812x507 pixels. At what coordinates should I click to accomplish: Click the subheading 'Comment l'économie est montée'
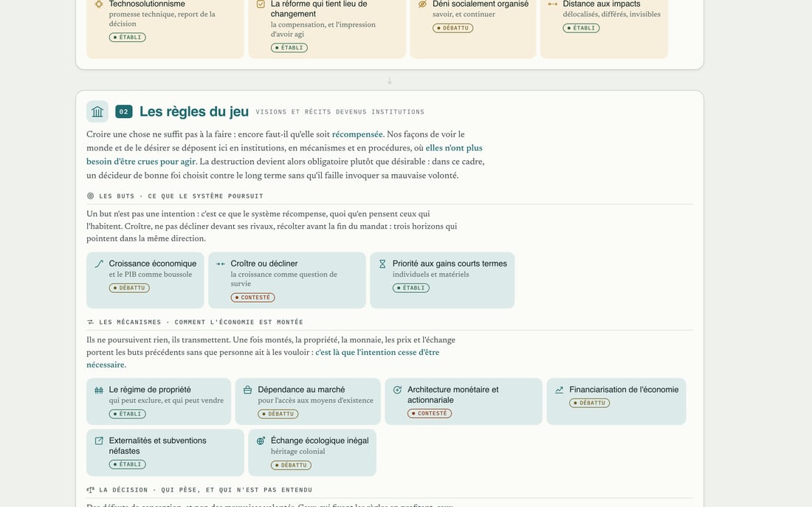point(238,322)
